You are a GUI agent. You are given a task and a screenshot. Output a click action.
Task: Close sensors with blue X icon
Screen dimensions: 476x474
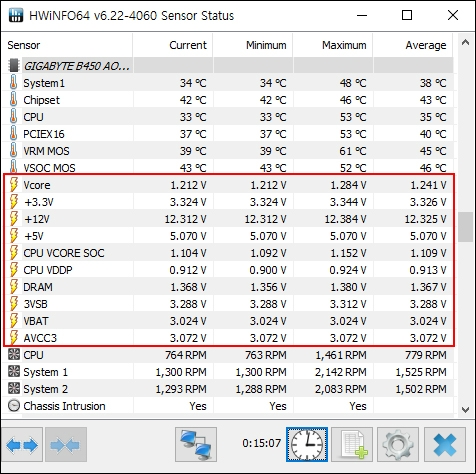pyautogui.click(x=445, y=445)
